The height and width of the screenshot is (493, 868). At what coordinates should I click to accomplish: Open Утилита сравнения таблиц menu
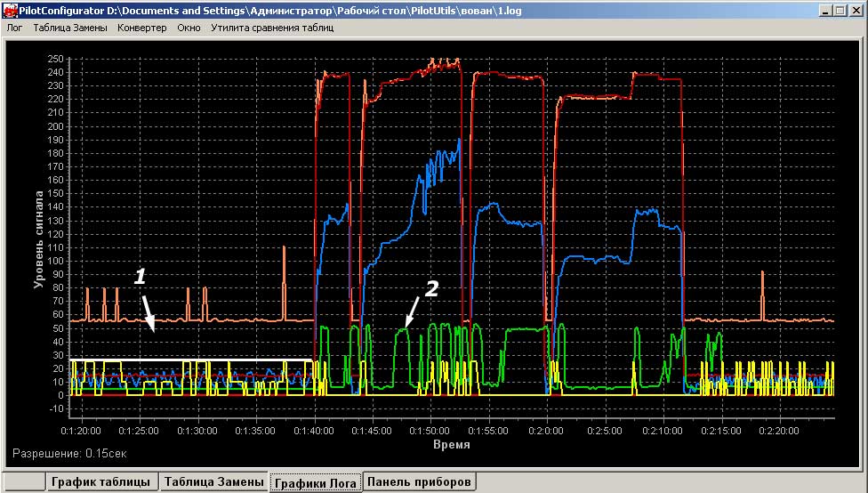272,28
